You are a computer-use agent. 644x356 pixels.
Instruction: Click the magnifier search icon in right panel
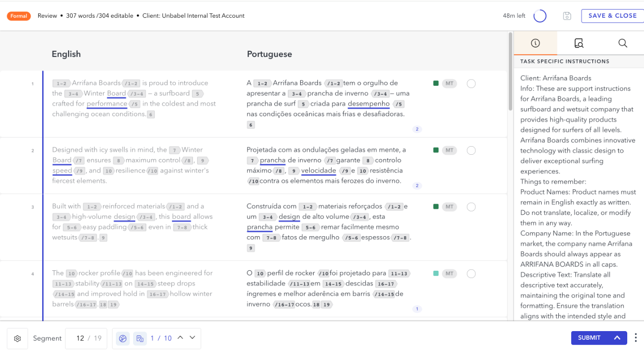click(x=622, y=43)
